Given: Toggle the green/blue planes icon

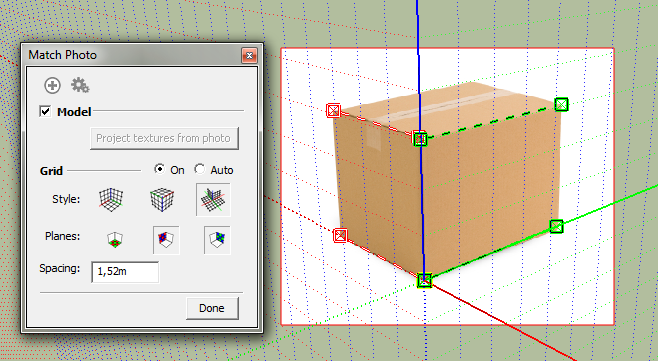Looking at the screenshot, I should (217, 240).
